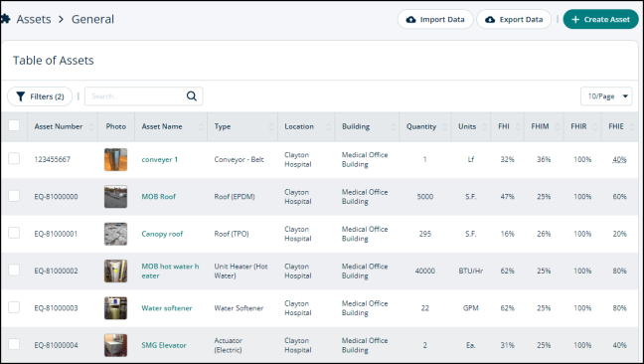Click the Import Data cloud icon

410,19
